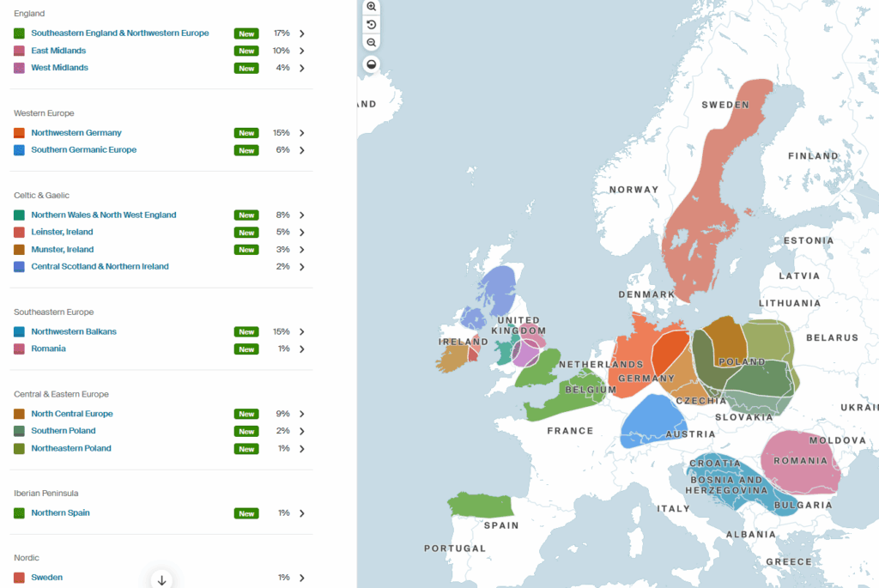
Task: Click the Romania region on the map
Action: click(798, 464)
